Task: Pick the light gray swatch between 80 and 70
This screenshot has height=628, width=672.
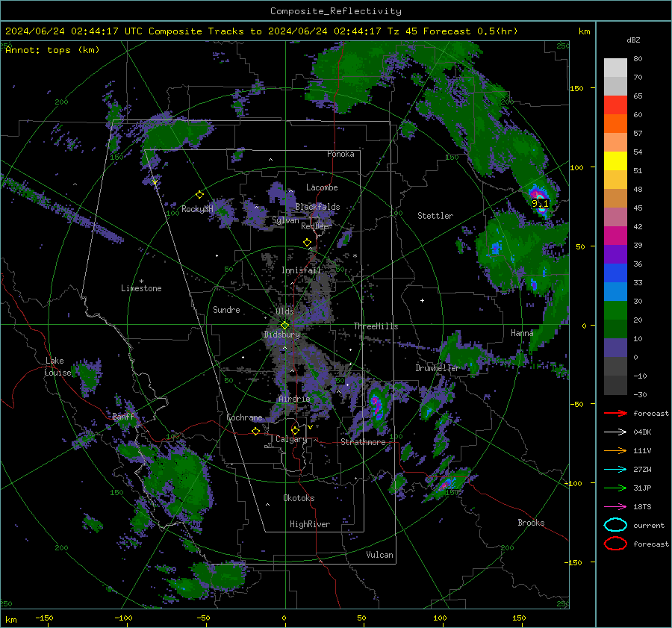Action: [x=615, y=67]
